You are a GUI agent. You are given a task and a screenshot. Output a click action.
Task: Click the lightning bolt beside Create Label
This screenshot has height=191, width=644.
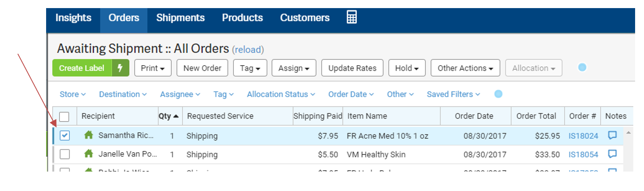click(120, 68)
